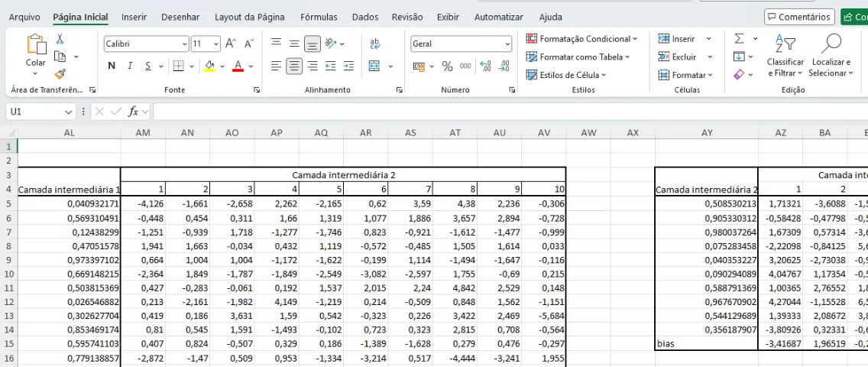The width and height of the screenshot is (868, 367).
Task: Increase font size with the larger A icon
Action: point(231,44)
